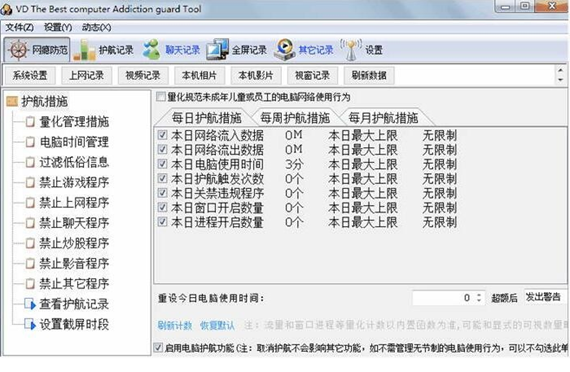This screenshot has height=372, width=570.
Task: Switch to 每周护航措施 tab
Action: tap(295, 117)
